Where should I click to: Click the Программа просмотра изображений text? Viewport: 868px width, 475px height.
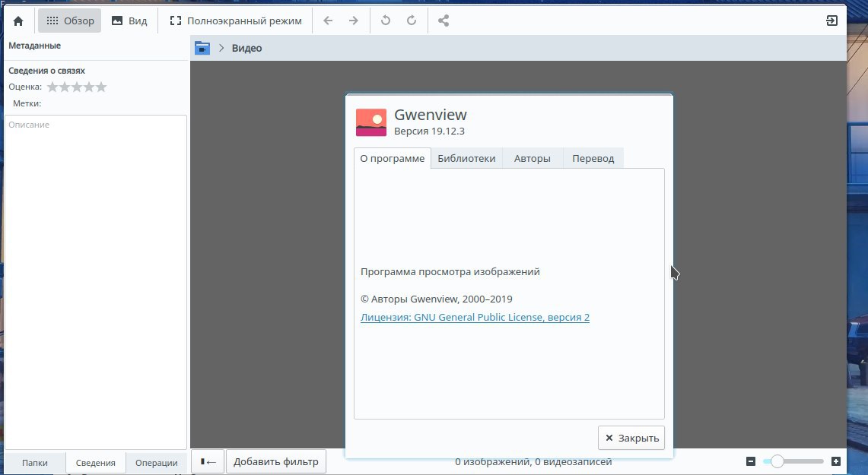(x=450, y=271)
